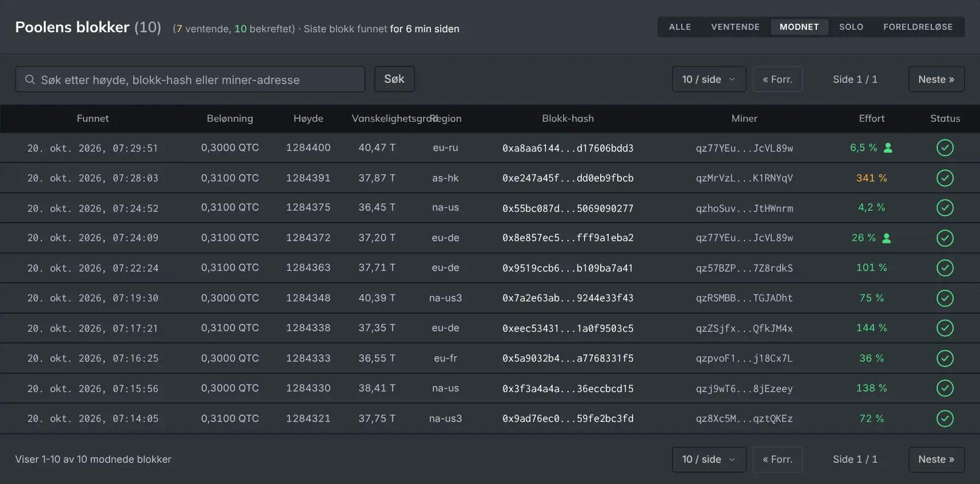
Task: Click the status checkmark for block 1284338
Action: [945, 328]
